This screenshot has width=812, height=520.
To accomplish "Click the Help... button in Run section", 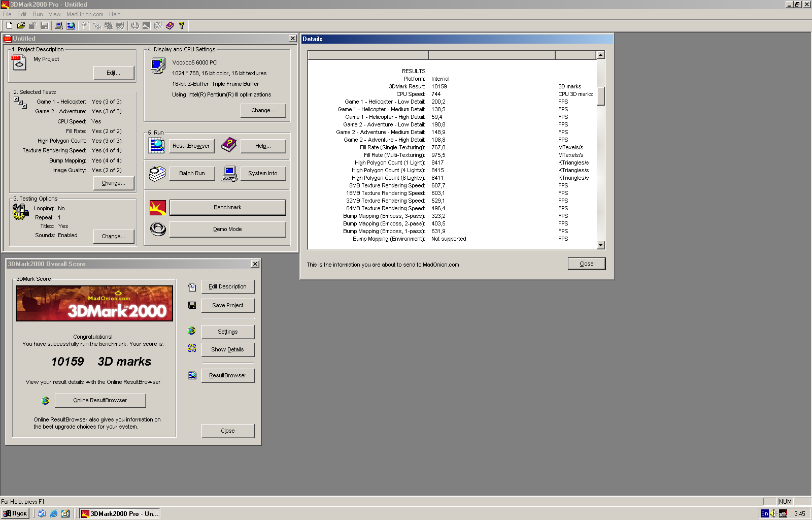I will pos(263,146).
